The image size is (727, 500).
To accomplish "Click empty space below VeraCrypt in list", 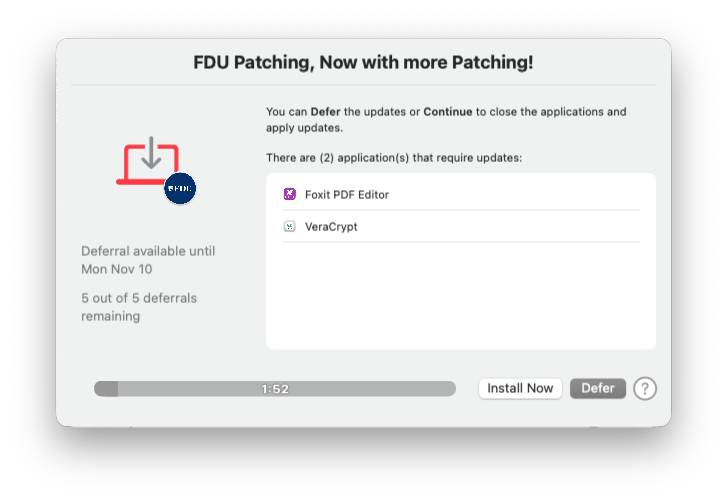I will (x=460, y=295).
